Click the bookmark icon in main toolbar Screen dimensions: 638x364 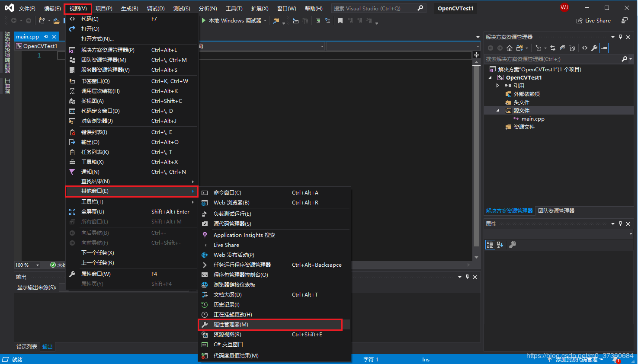tap(340, 21)
